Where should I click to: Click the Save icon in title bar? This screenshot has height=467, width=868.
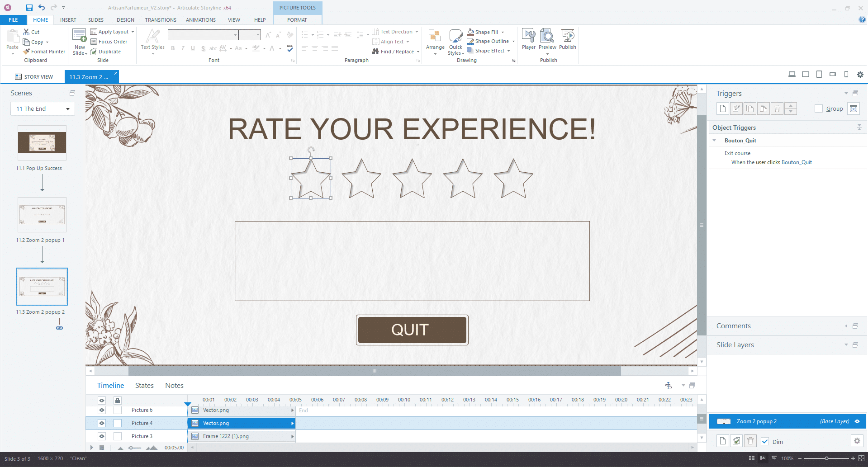coord(29,8)
